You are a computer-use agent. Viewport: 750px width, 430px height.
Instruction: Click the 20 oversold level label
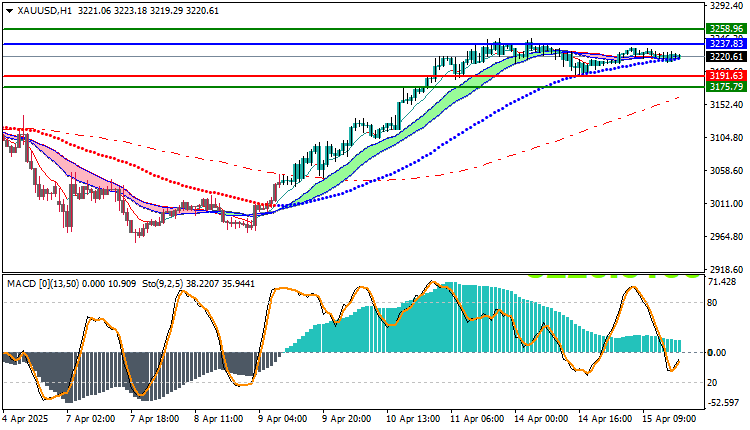point(712,382)
